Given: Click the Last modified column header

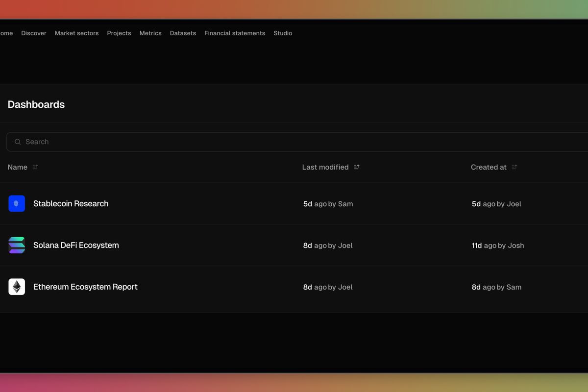Looking at the screenshot, I should [x=325, y=167].
